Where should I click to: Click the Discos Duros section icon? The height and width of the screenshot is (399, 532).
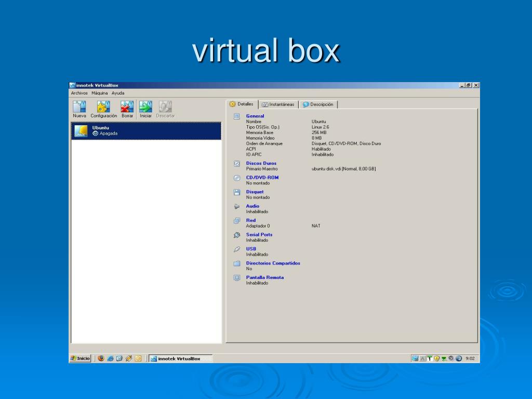(237, 164)
